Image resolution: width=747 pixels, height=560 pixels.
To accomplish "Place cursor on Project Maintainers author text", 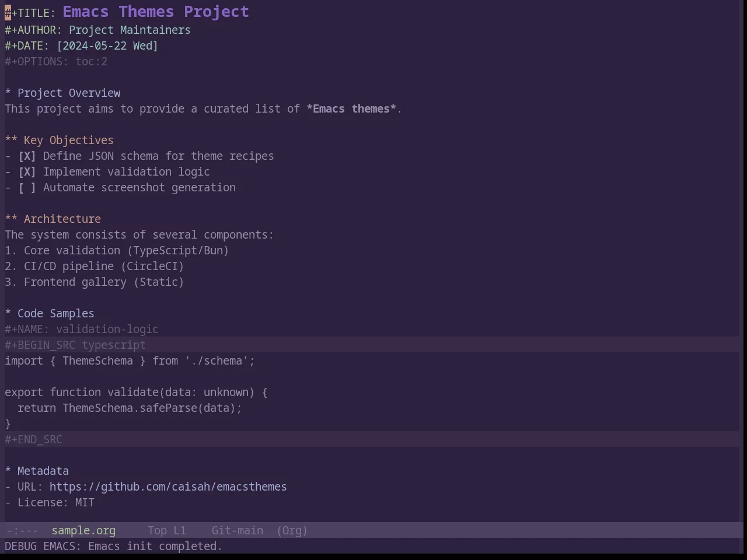I will click(x=130, y=30).
